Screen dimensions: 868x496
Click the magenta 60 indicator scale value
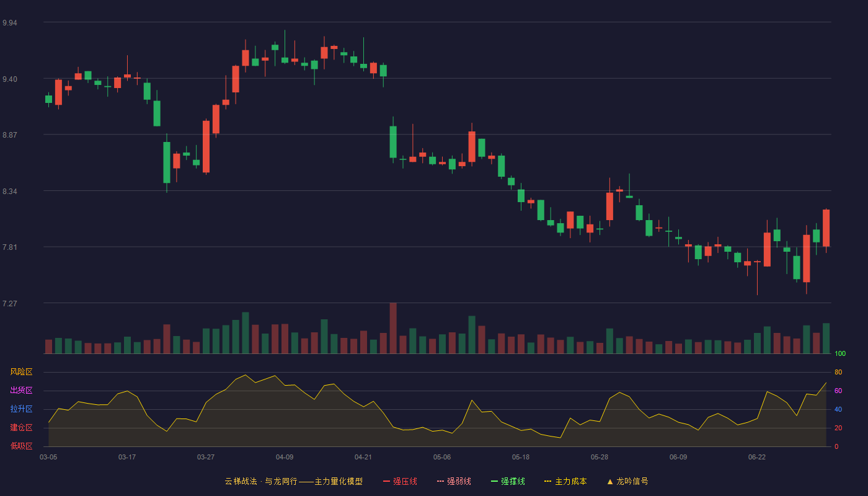838,391
